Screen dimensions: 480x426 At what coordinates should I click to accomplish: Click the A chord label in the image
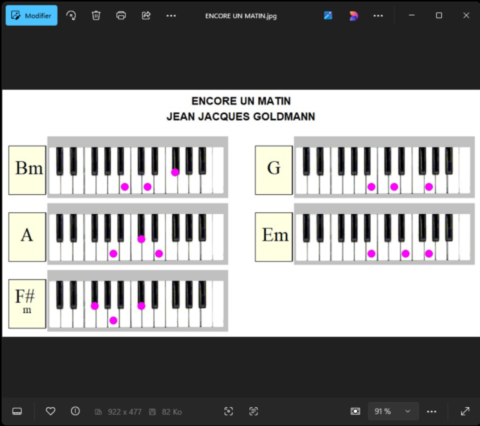tap(27, 237)
